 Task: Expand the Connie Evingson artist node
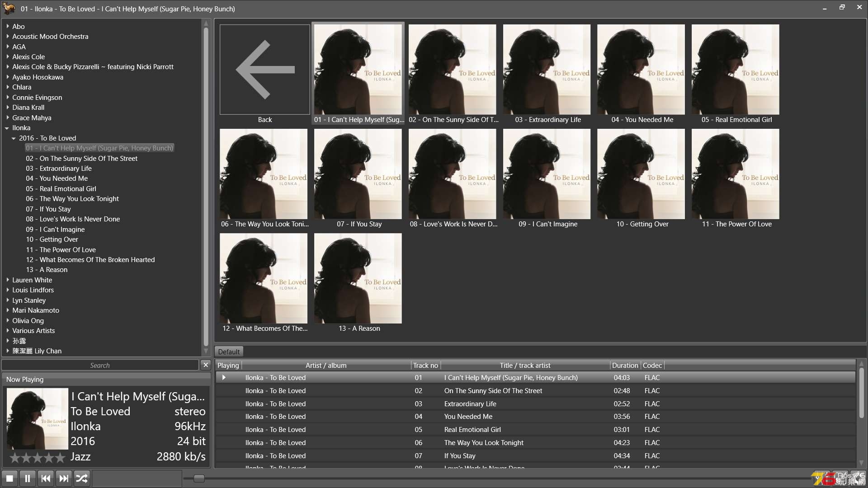click(8, 97)
